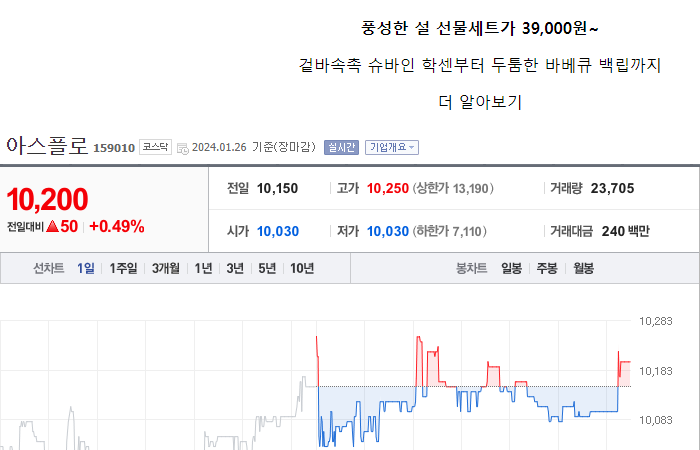Viewport: 700px width, 450px height.
Task: Click the stock code 159010
Action: click(114, 148)
